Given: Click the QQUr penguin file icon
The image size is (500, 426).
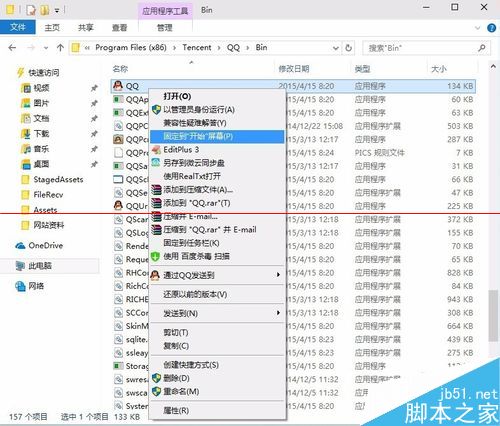Looking at the screenshot, I should click(x=118, y=206).
